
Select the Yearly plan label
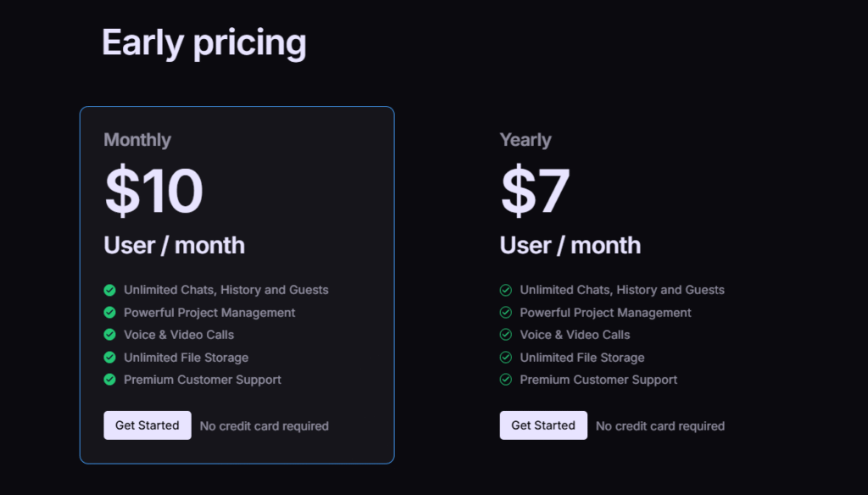click(x=526, y=140)
